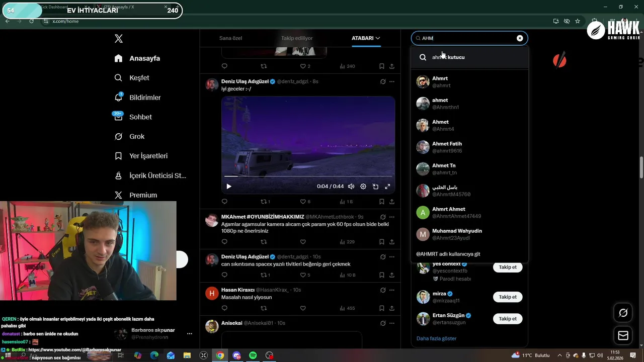Open the Ahmet @Ahmrt4 profile suggestion
Viewport: 644px width, 362px height.
pyautogui.click(x=469, y=125)
